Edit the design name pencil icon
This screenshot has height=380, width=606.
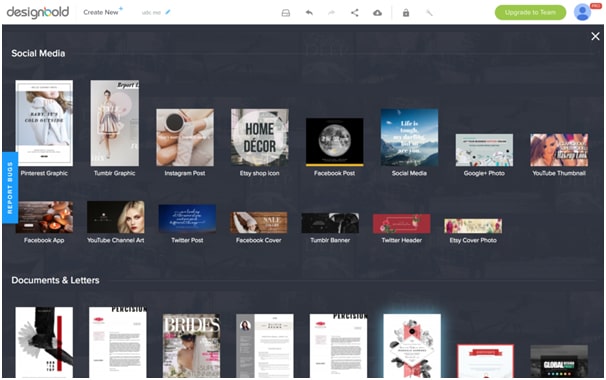168,12
